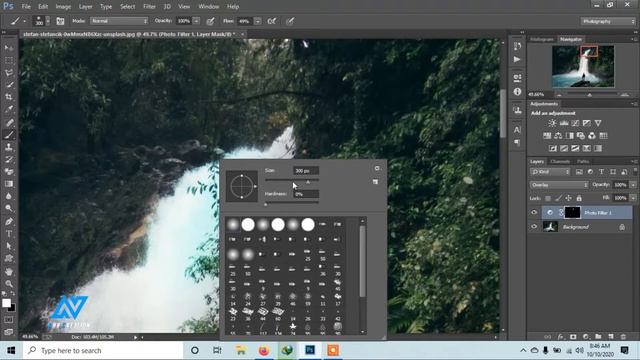Open Task View on the taskbar

pyautogui.click(x=217, y=350)
